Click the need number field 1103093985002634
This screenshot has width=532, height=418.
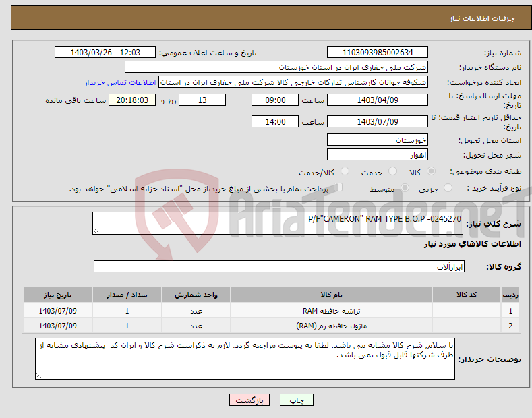(378, 53)
